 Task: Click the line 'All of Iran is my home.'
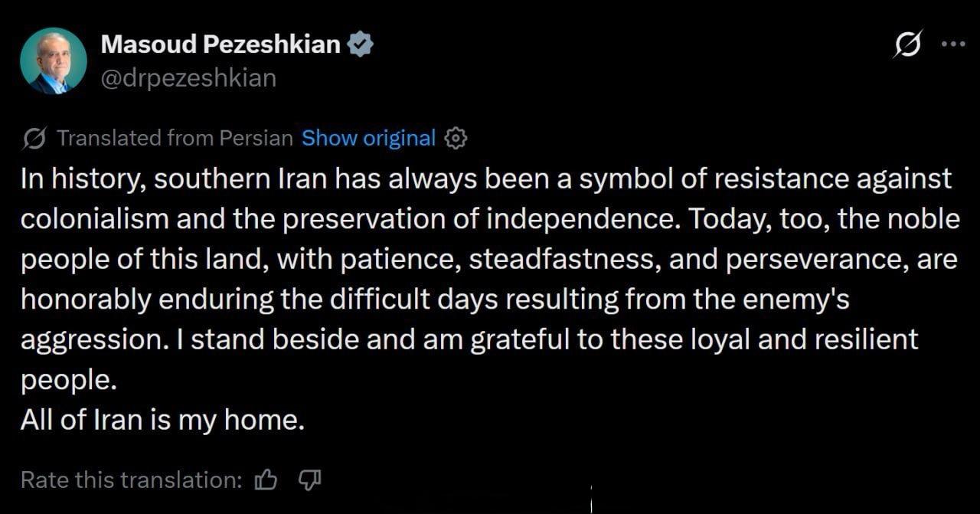tap(162, 421)
